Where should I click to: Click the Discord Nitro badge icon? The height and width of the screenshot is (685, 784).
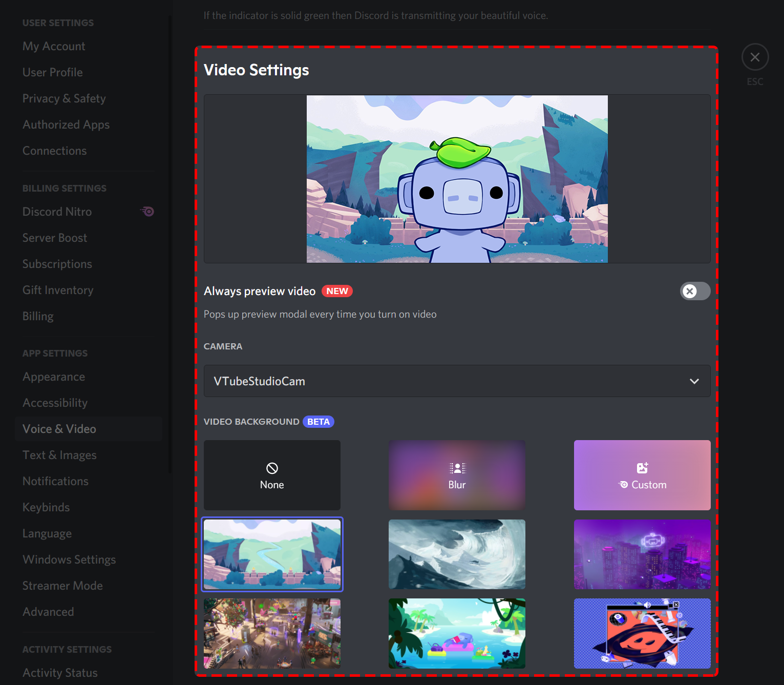147,212
